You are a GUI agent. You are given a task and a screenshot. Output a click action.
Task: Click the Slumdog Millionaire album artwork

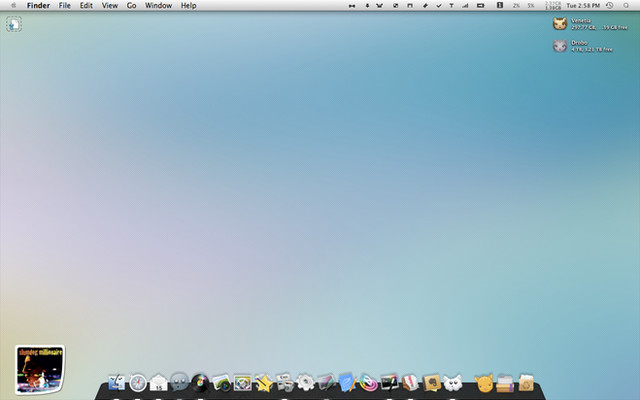click(40, 369)
